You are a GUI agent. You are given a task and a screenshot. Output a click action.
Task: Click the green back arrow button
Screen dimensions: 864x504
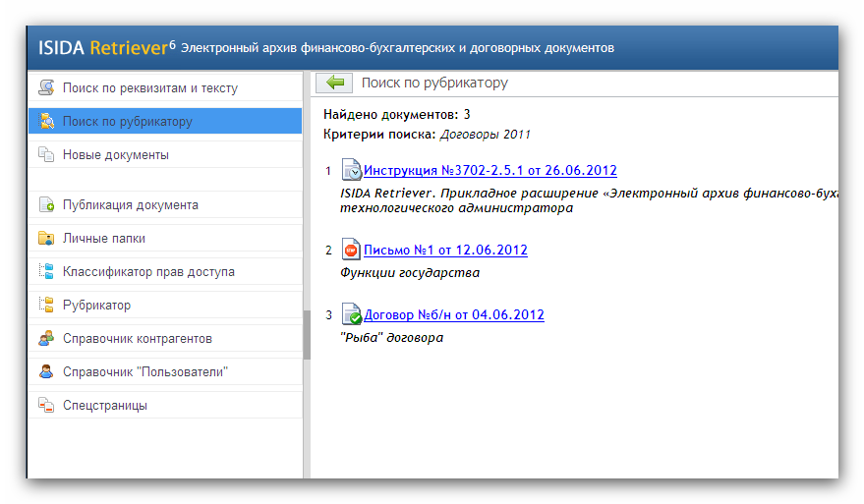pyautogui.click(x=334, y=84)
